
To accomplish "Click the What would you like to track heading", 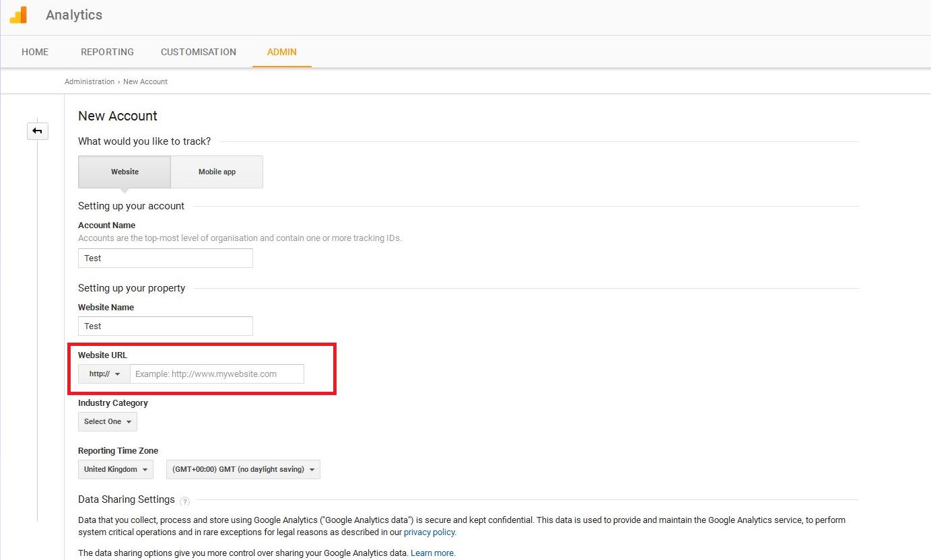I will pyautogui.click(x=144, y=141).
